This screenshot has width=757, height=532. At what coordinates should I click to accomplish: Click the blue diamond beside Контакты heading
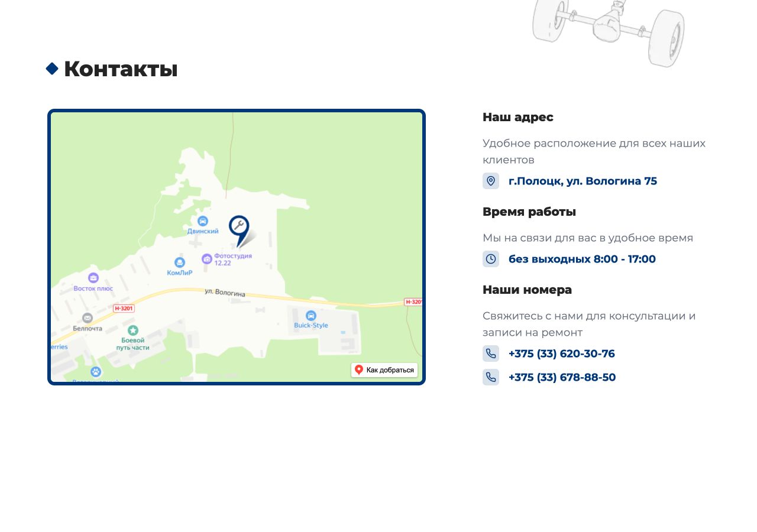pyautogui.click(x=52, y=69)
